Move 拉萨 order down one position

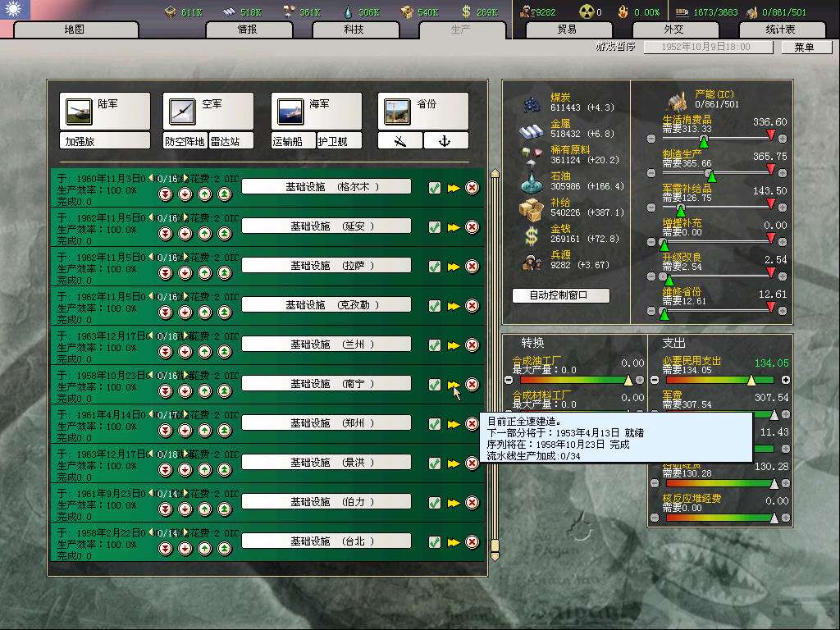click(x=185, y=272)
